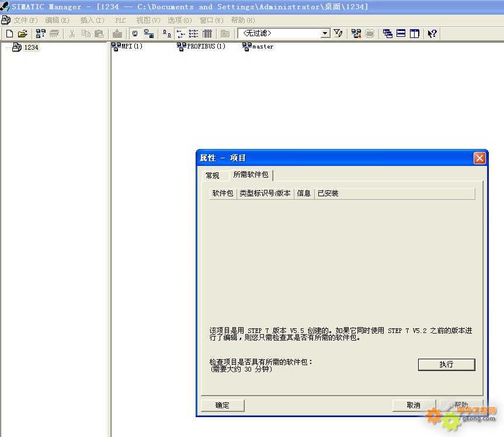The width and height of the screenshot is (504, 437).
Task: Click the Tile Horizontally windows icon
Action: tap(401, 33)
